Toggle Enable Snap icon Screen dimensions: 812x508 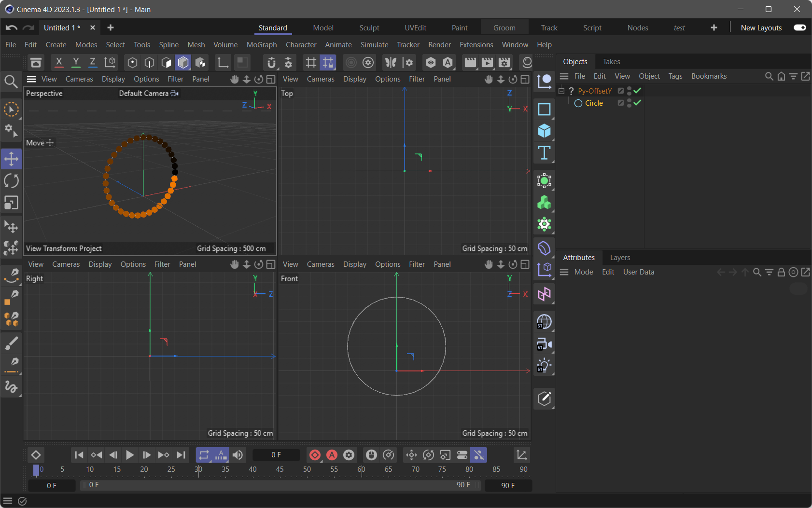[x=271, y=62]
